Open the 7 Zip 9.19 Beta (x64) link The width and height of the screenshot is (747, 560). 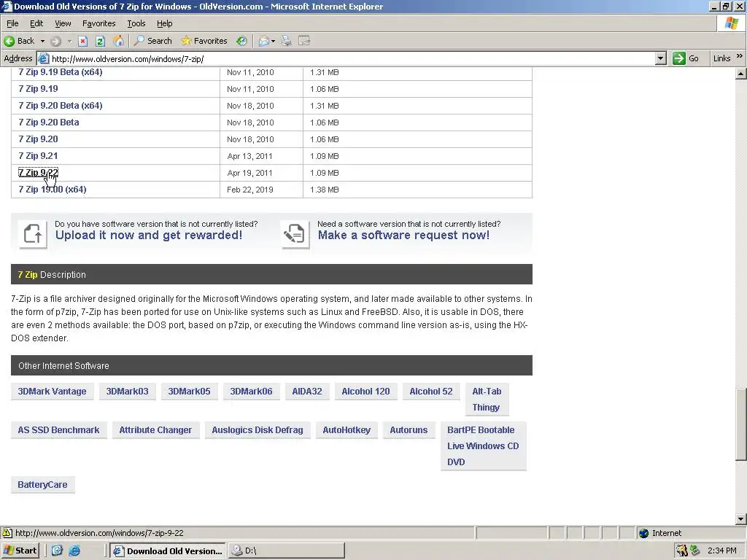coord(60,72)
